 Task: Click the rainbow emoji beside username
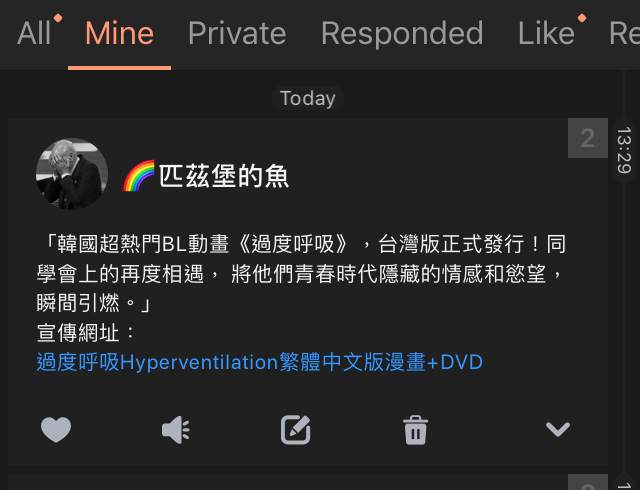click(x=139, y=176)
